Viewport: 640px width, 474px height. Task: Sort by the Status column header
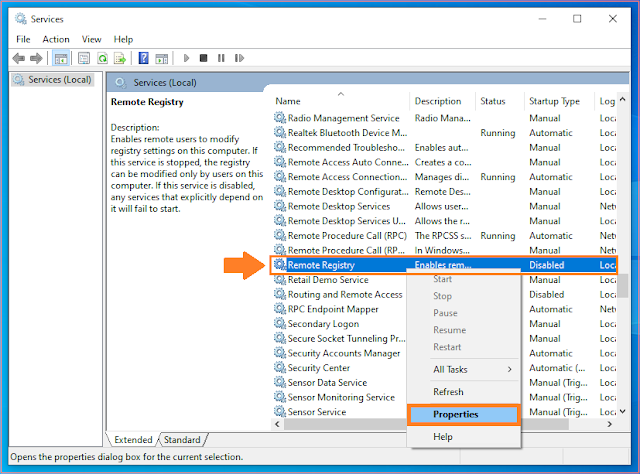coord(500,101)
